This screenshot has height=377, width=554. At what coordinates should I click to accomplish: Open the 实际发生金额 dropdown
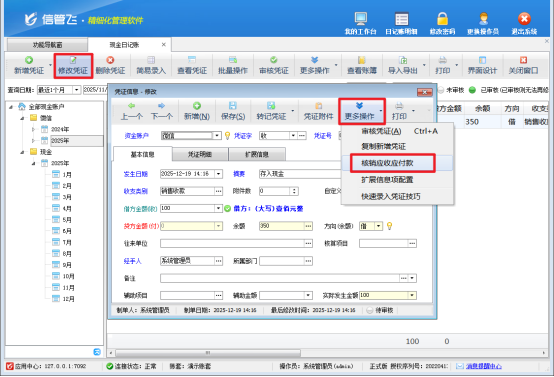point(412,295)
